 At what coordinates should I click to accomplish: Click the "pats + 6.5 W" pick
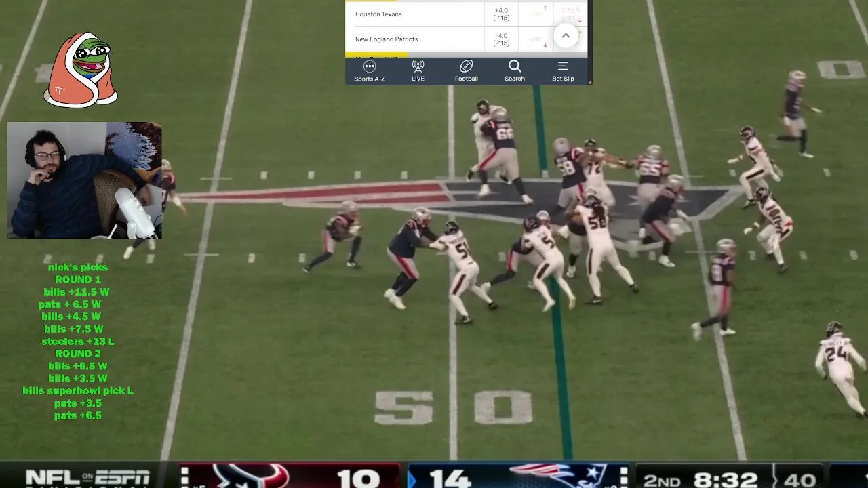pyautogui.click(x=70, y=304)
